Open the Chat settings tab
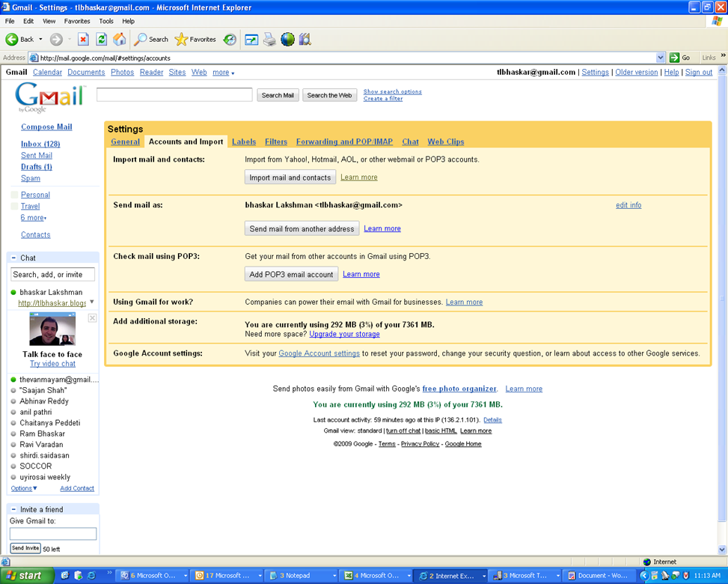 click(x=411, y=142)
